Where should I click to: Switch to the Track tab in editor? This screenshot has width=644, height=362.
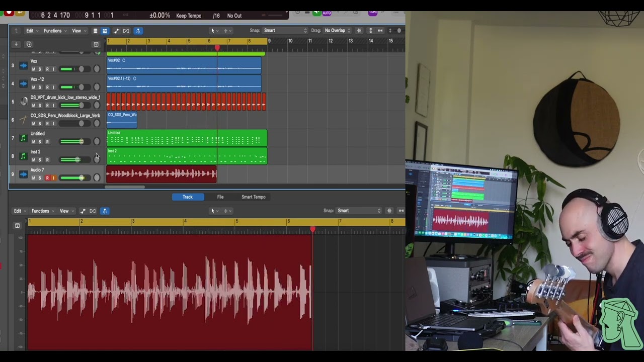tap(188, 197)
